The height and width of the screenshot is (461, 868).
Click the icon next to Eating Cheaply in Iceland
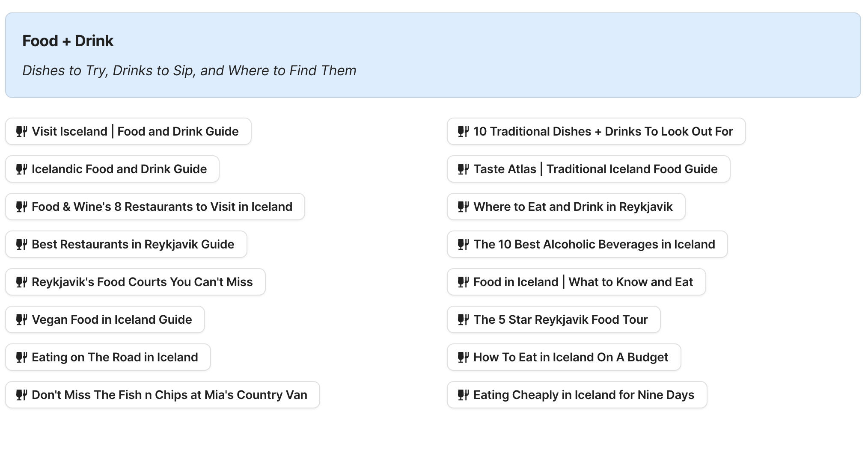tap(463, 395)
